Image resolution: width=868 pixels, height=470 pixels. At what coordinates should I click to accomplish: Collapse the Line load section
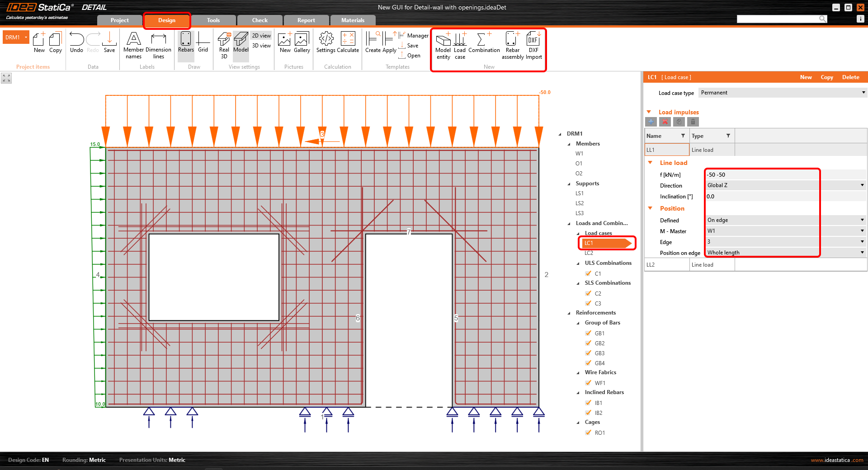tap(651, 163)
